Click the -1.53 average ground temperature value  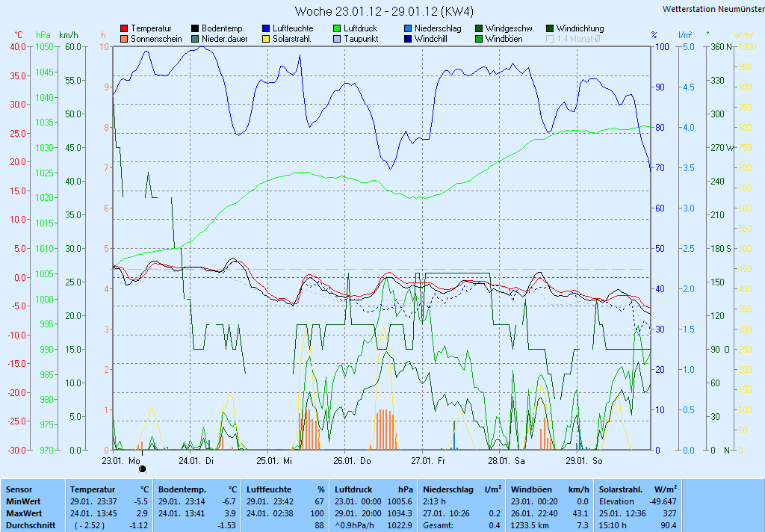tap(227, 526)
